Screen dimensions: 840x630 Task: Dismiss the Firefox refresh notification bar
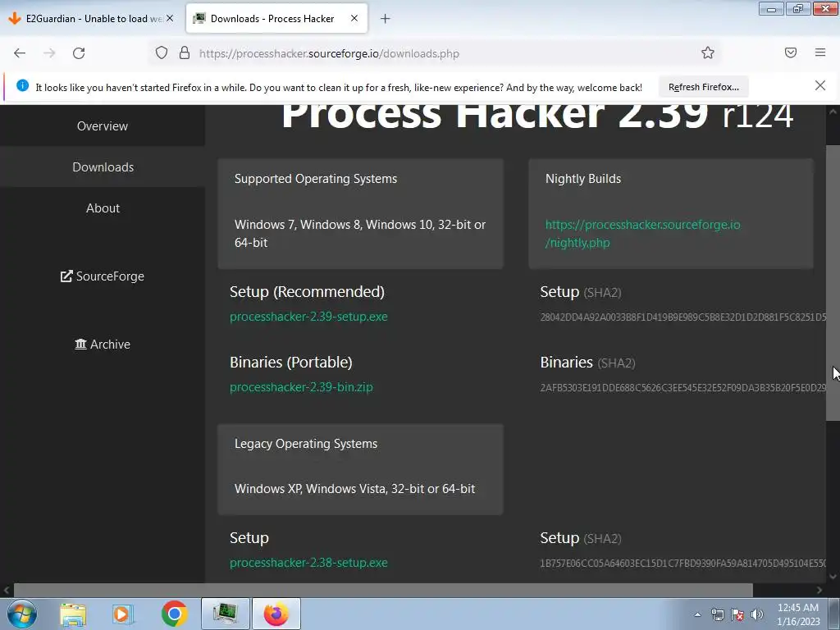point(820,85)
